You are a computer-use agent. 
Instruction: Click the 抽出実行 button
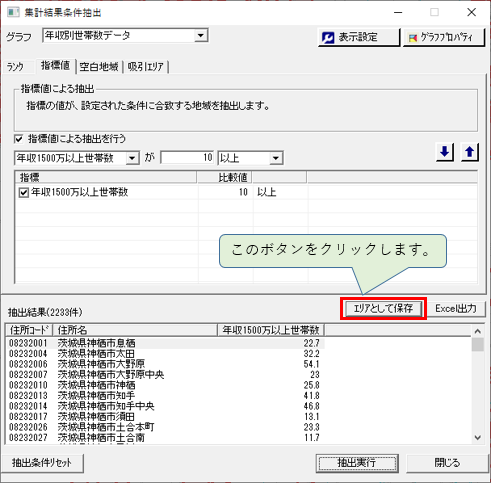tap(357, 463)
